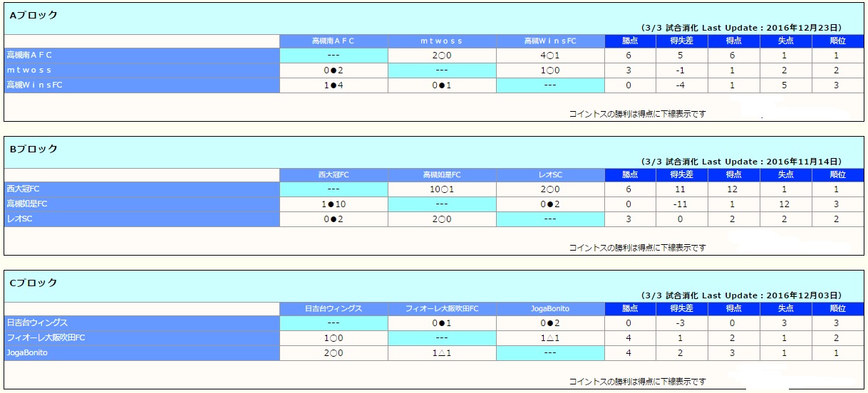The image size is (868, 393).
Task: Click the 勝点 header in Cブロック
Action: click(631, 309)
